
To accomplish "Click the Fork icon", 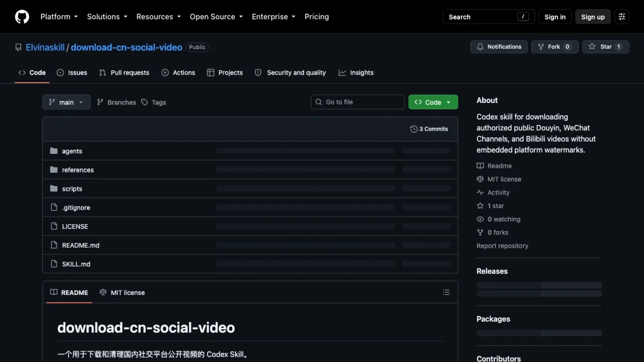I will 541,47.
